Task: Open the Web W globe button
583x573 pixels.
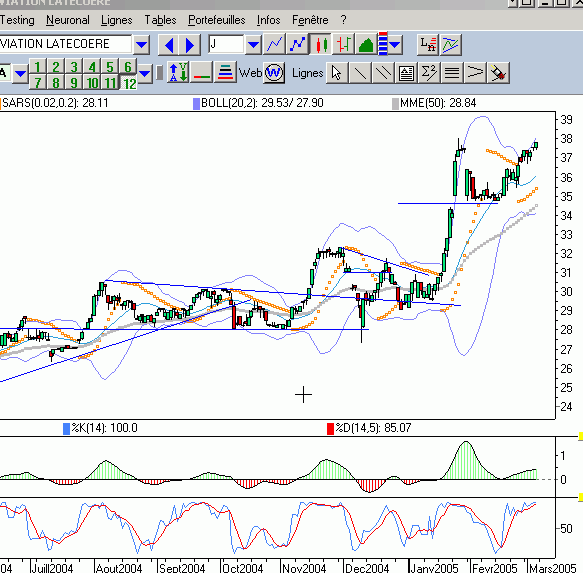Action: tap(274, 73)
